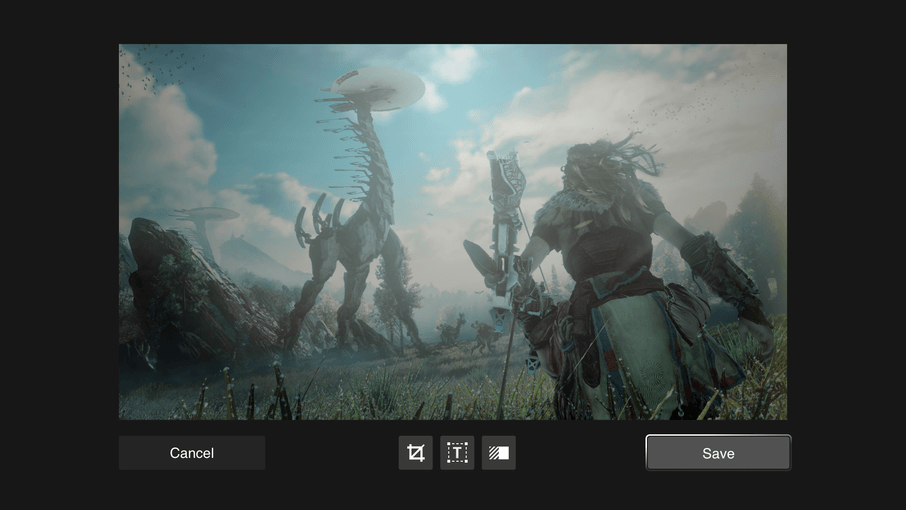
Task: Select the crop tool icon
Action: point(415,453)
